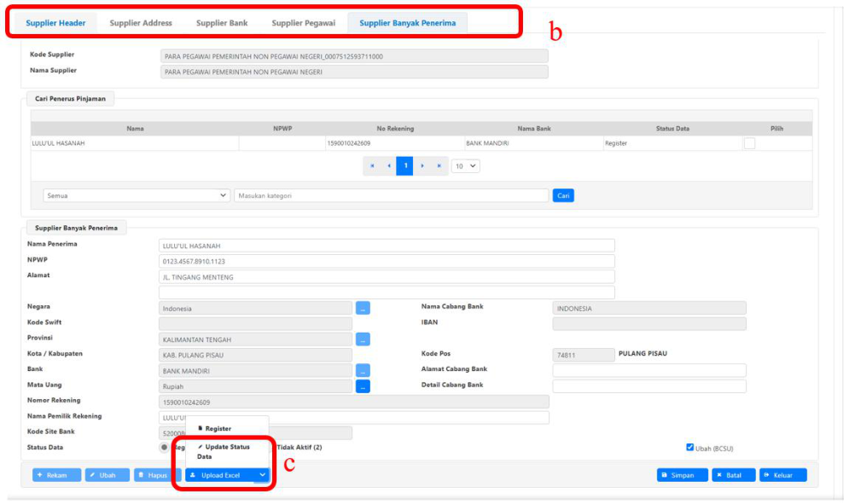Screen dimensions: 849x504
Task: Click the Masukan kategori search field
Action: 391,195
